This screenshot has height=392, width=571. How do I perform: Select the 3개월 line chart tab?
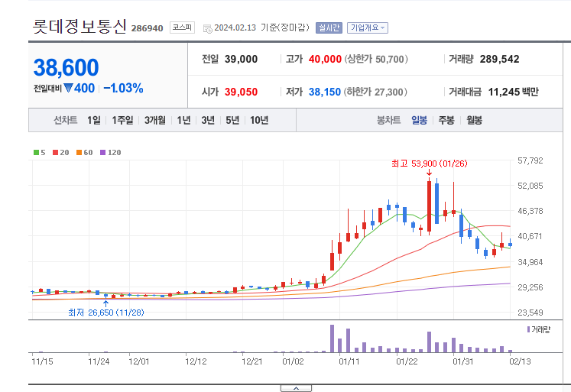click(x=154, y=120)
